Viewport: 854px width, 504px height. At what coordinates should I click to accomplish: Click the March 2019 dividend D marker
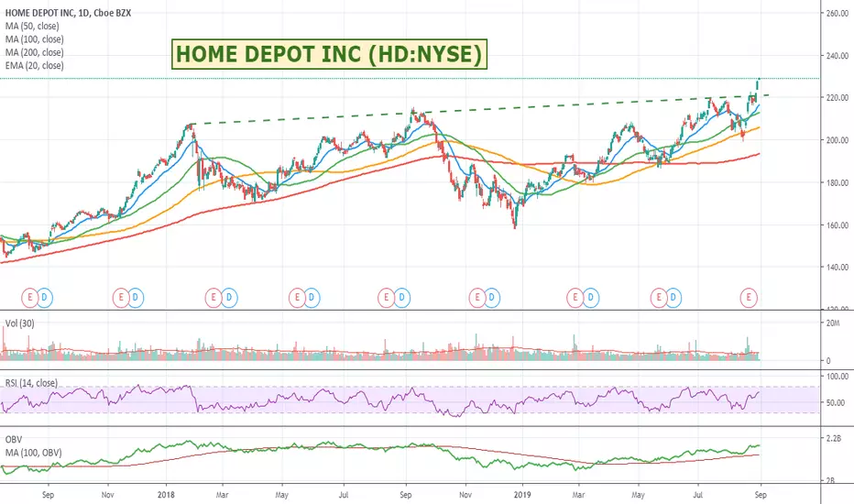(590, 298)
